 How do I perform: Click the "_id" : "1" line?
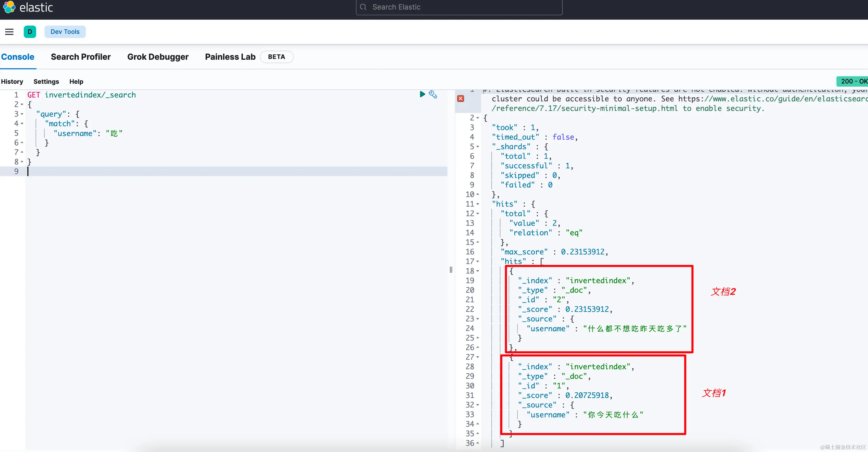click(x=543, y=386)
